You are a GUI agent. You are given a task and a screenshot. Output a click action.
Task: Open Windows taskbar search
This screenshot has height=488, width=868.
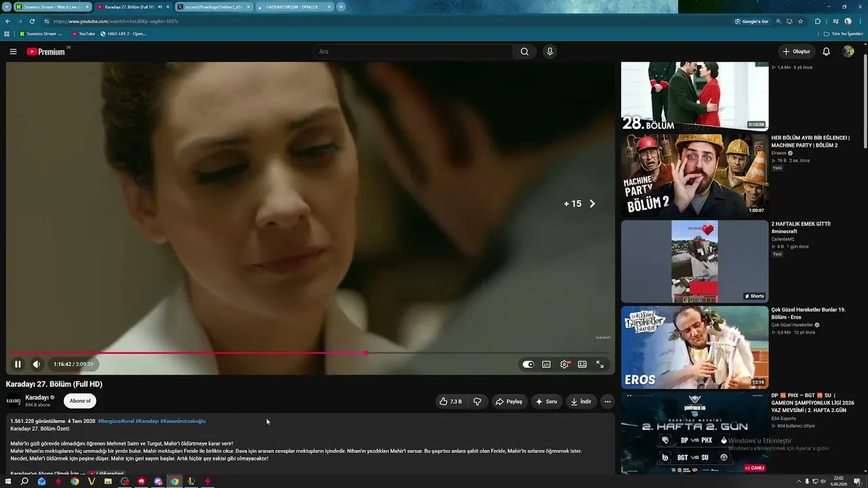(24, 481)
